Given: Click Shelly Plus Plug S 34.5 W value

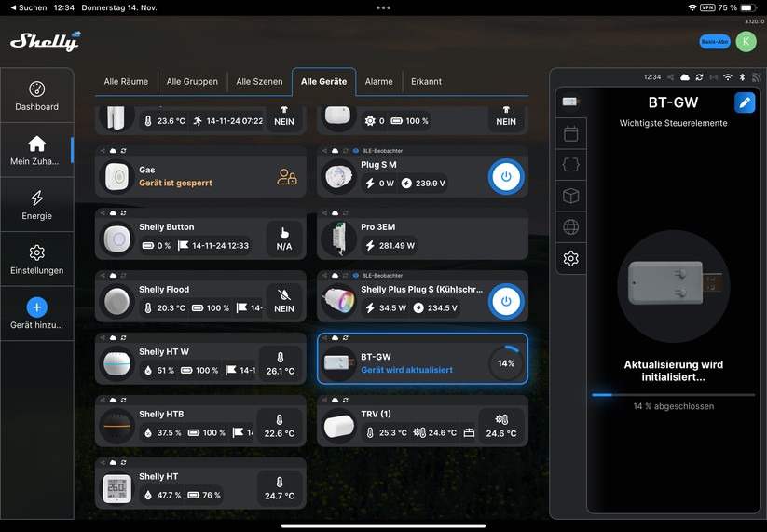Looking at the screenshot, I should pyautogui.click(x=392, y=308).
